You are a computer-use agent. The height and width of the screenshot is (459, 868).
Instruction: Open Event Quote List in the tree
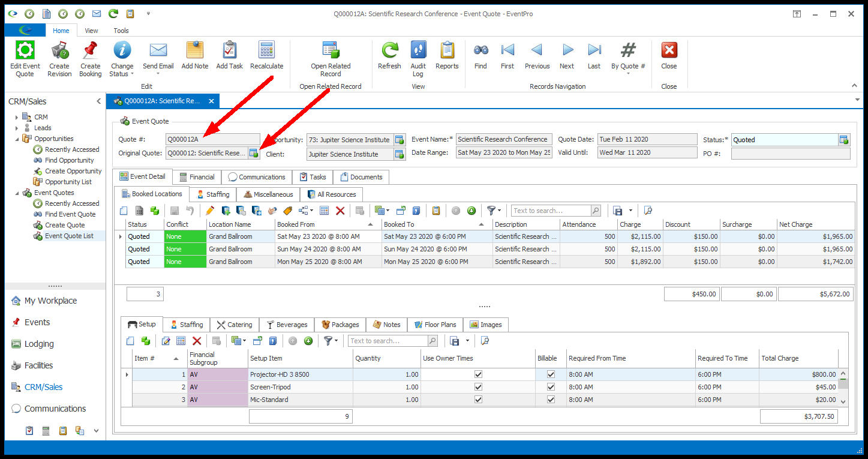coord(69,236)
